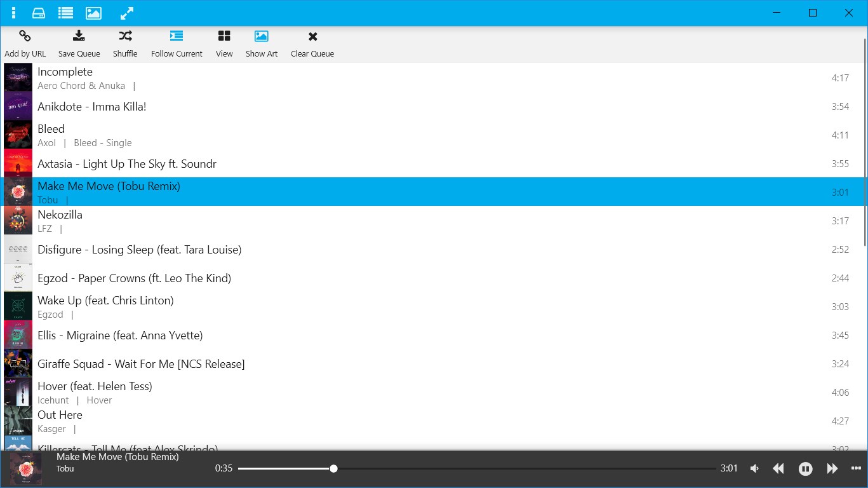Skip to the next track
Viewport: 868px width, 488px height.
point(832,468)
